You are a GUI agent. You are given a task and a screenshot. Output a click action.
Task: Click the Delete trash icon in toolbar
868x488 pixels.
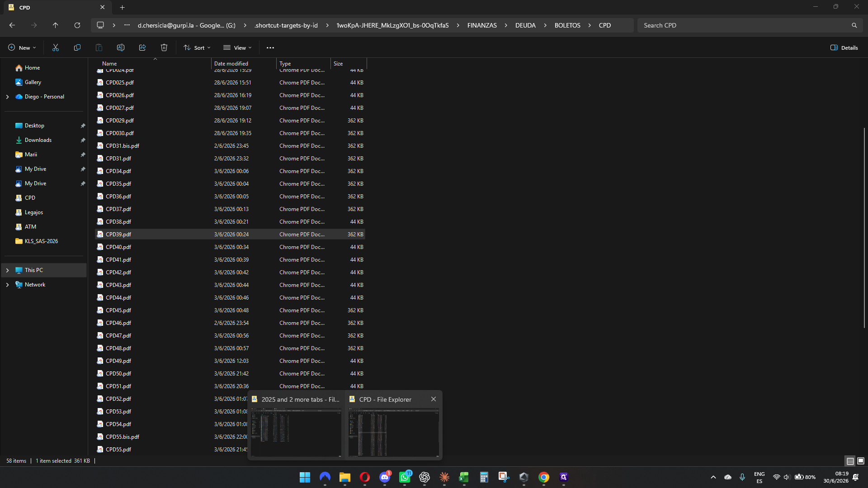point(164,47)
